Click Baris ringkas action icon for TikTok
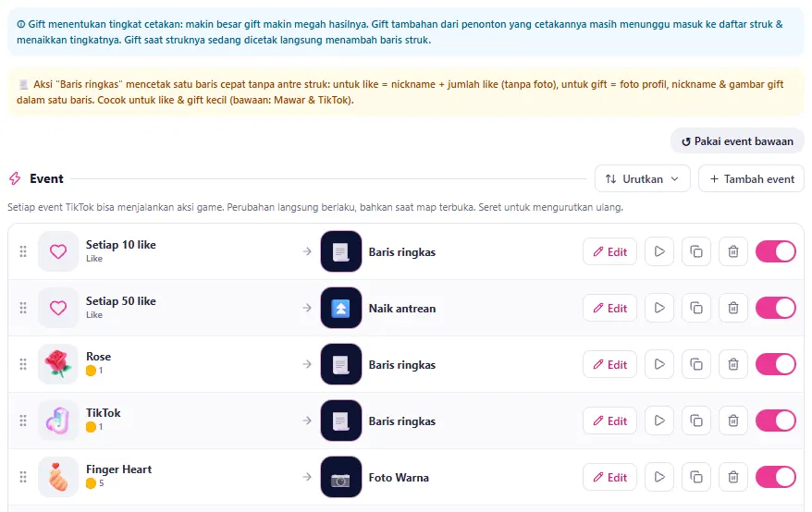Image resolution: width=812 pixels, height=512 pixels. (x=340, y=421)
